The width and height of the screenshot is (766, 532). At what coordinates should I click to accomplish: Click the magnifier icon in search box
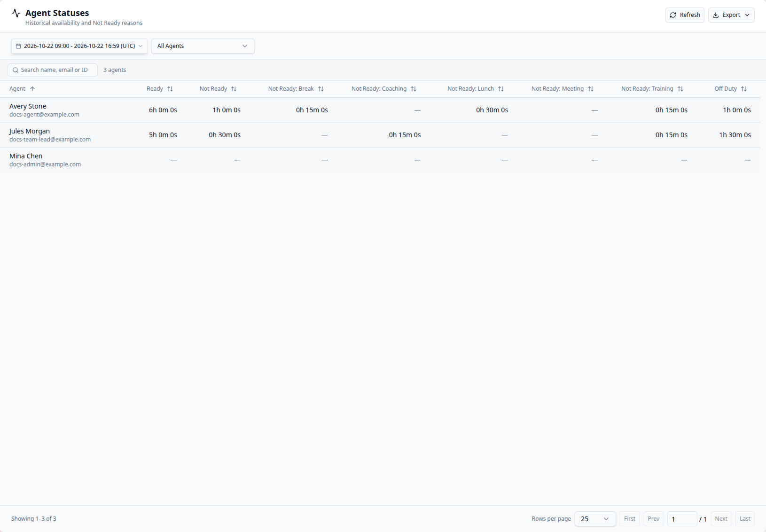[16, 70]
